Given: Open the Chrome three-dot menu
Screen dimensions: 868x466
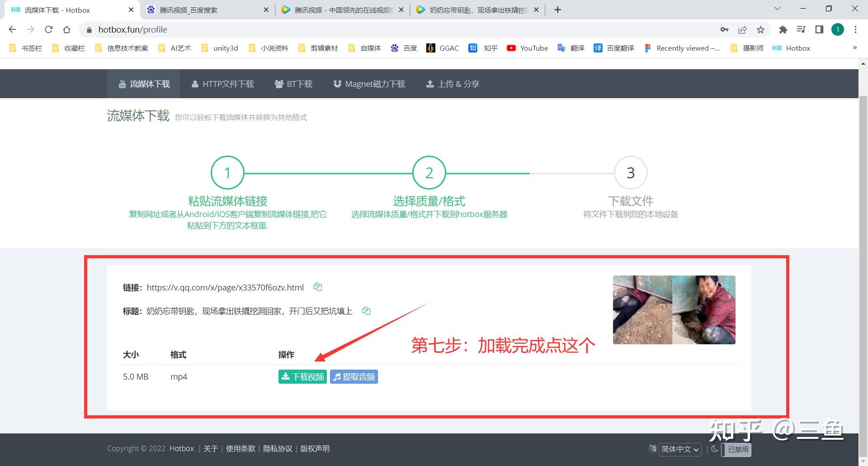Looking at the screenshot, I should (x=855, y=30).
